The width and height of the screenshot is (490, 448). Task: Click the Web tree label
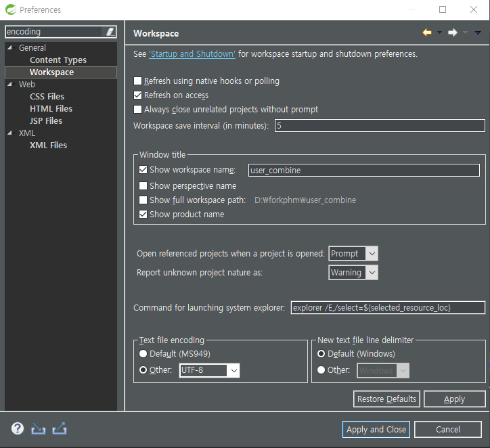[27, 85]
